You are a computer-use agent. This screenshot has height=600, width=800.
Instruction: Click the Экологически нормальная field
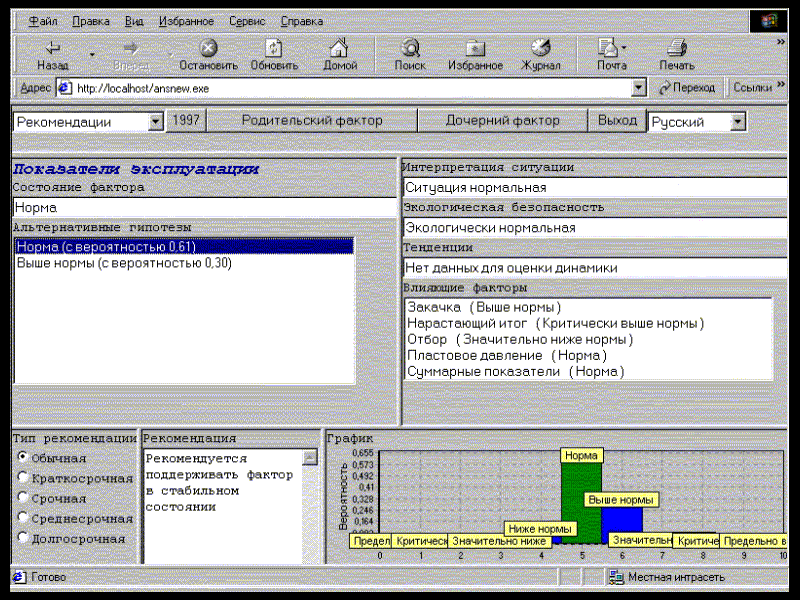pos(595,228)
